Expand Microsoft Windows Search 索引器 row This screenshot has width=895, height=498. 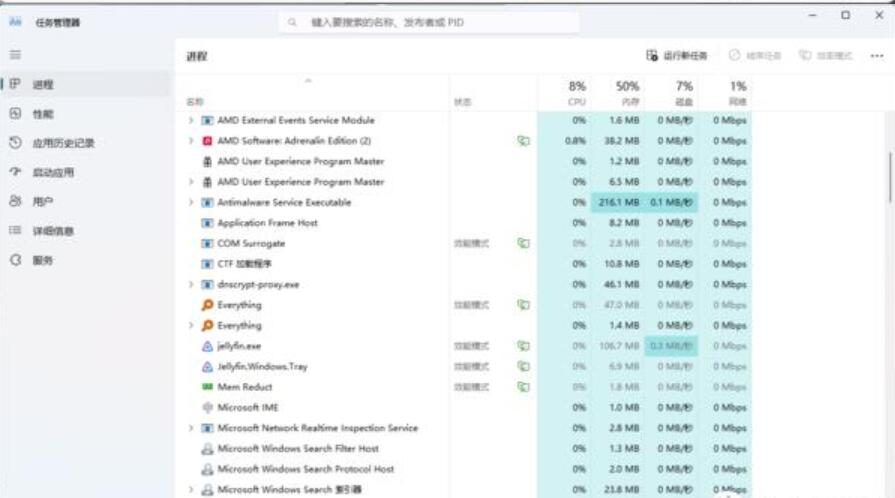tap(191, 489)
